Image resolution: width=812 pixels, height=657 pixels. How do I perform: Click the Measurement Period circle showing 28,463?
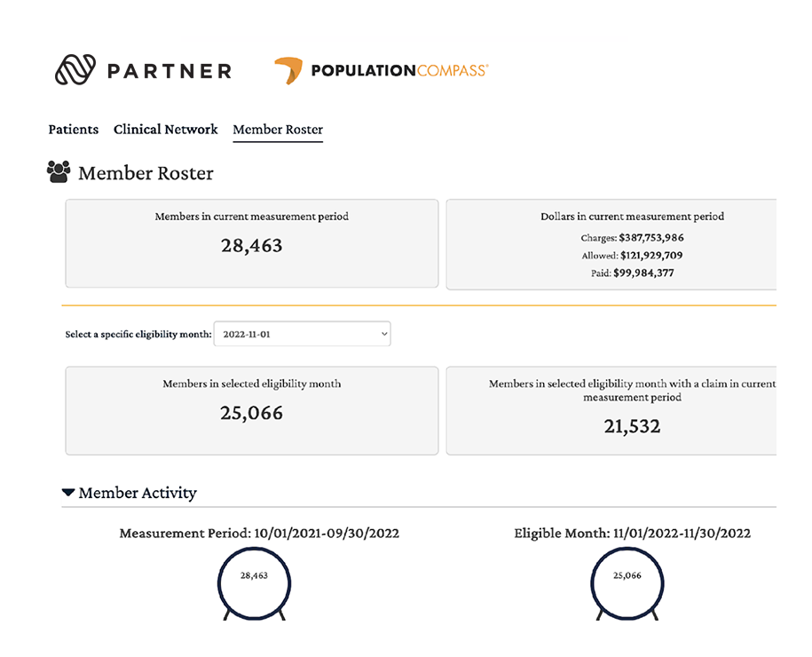pyautogui.click(x=254, y=576)
